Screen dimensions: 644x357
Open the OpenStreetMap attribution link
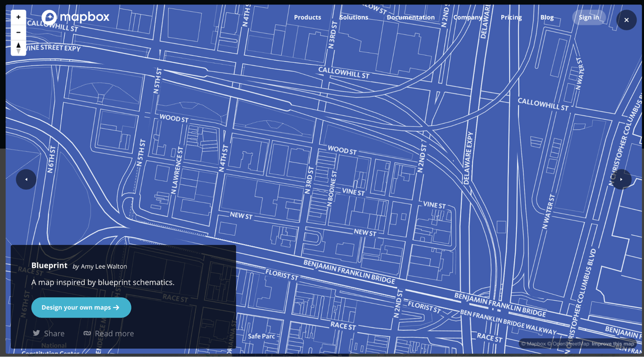(x=568, y=344)
